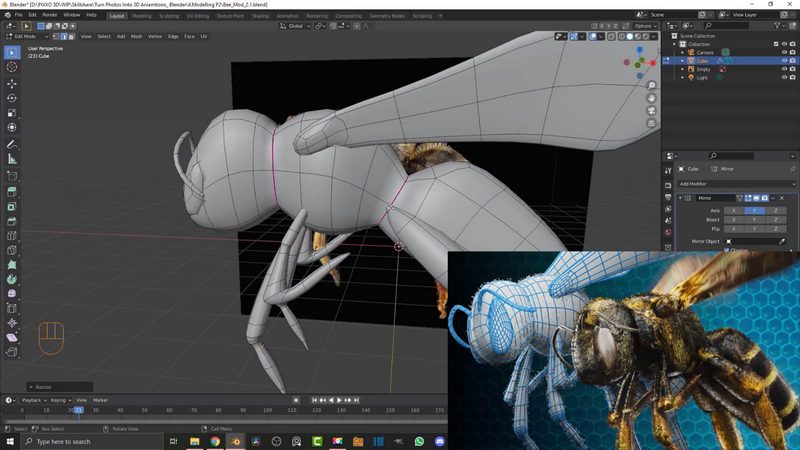Open the Edit Mode dropdown
The image size is (800, 450).
coord(27,36)
